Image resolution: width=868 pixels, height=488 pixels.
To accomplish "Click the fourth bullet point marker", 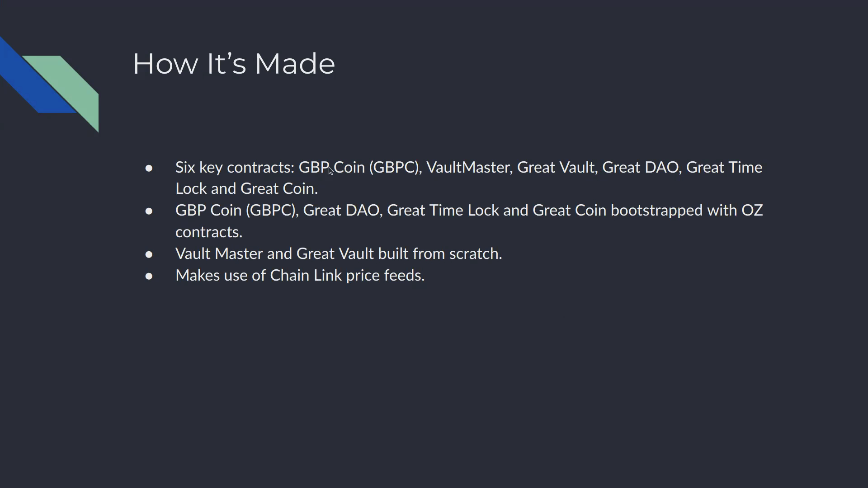I will (x=149, y=276).
